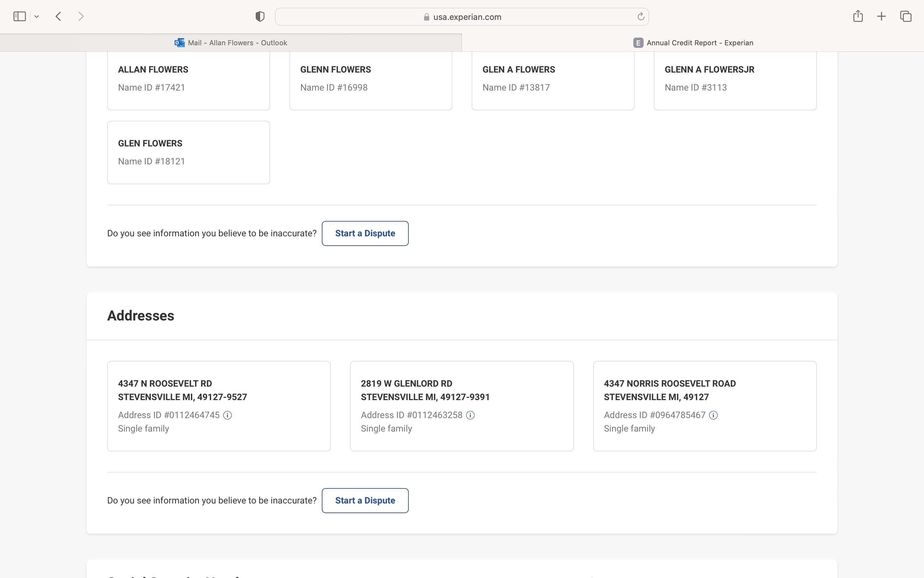
Task: Open the privacy report shield icon
Action: click(260, 16)
